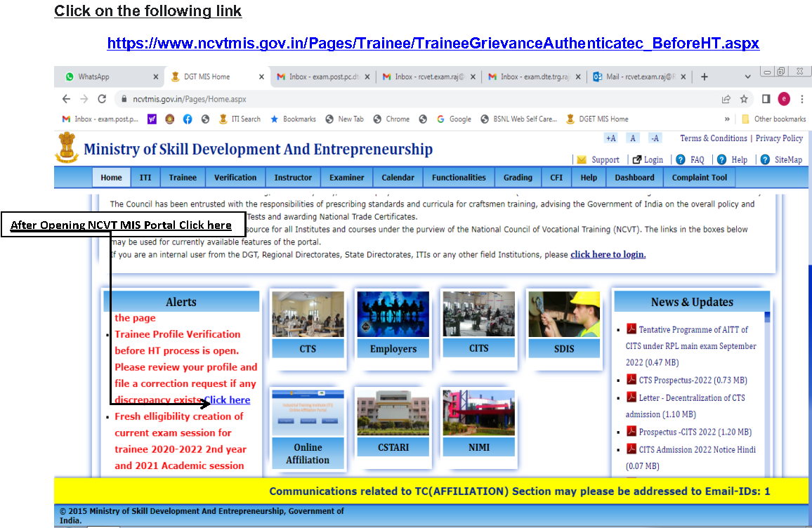Open the Privacy Policy link
Screen dimensions: 812x528
[779, 138]
